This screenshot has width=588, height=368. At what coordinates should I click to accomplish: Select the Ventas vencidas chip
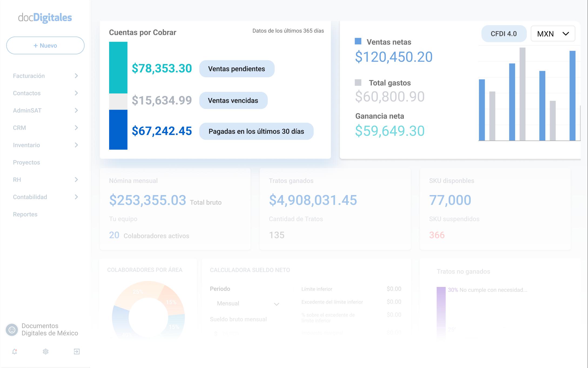click(233, 100)
